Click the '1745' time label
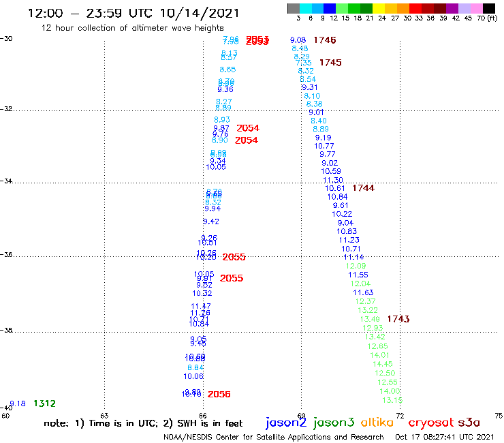Screen dimensions: 504x443 click(330, 63)
